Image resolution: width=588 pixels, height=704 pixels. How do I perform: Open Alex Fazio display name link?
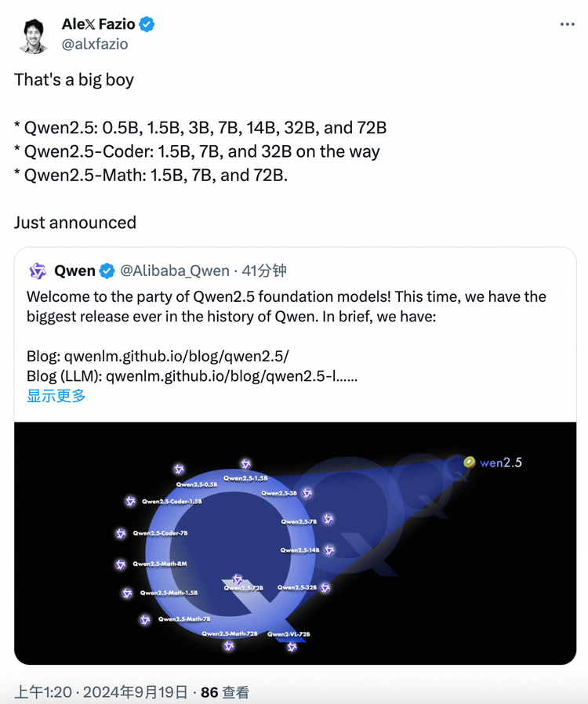tap(99, 24)
